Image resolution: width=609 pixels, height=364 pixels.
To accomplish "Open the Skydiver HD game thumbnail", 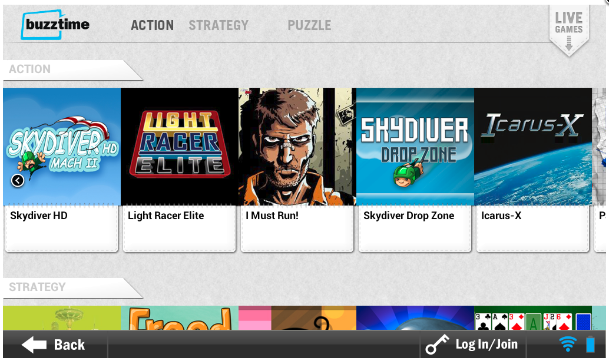I will coord(62,147).
